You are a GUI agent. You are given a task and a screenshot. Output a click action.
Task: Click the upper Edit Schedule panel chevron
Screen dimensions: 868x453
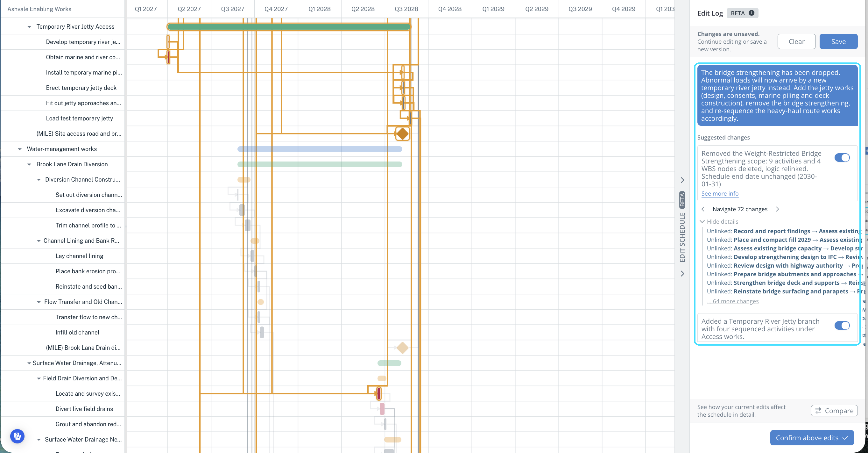tap(682, 180)
